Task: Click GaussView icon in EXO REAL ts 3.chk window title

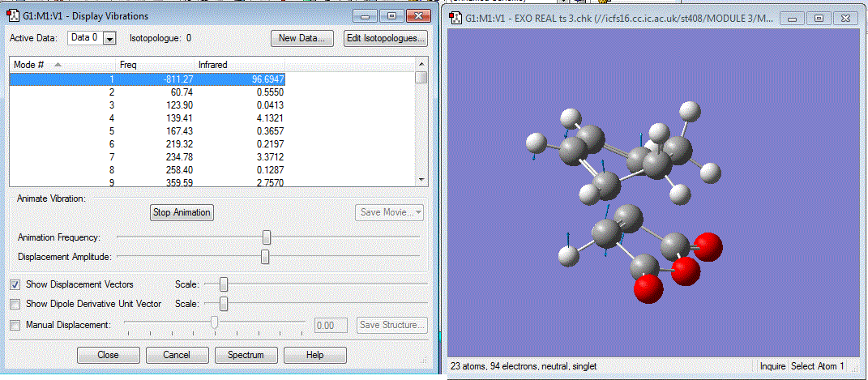Action: [457, 19]
